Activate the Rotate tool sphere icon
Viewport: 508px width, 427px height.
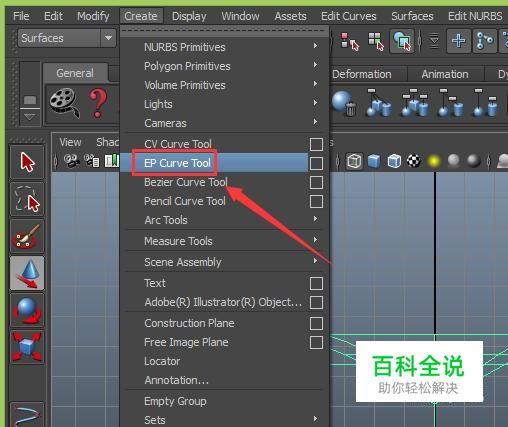(x=27, y=310)
